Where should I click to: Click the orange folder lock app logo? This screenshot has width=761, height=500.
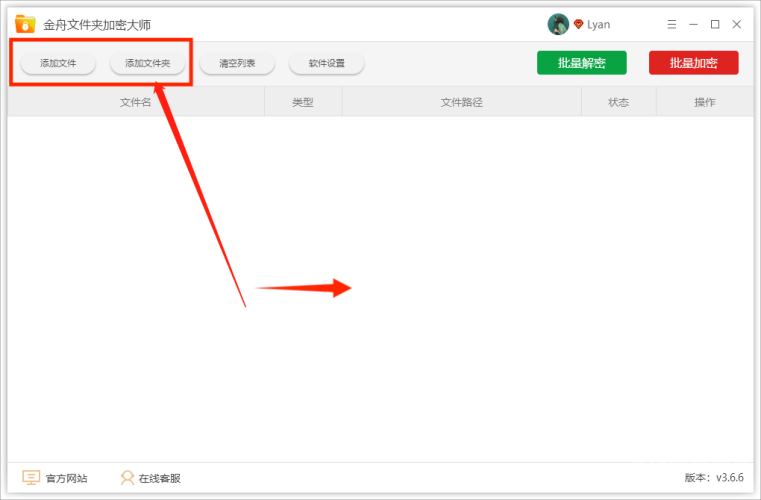tap(25, 24)
